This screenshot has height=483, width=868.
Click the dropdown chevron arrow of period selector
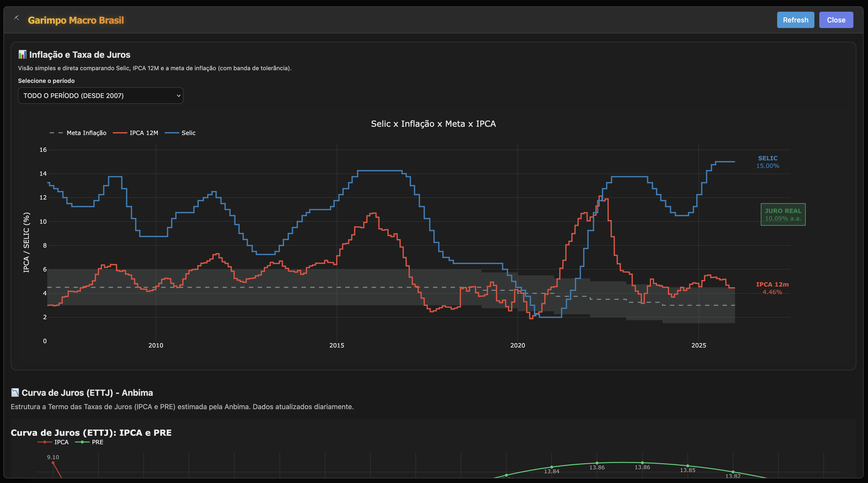click(x=179, y=96)
